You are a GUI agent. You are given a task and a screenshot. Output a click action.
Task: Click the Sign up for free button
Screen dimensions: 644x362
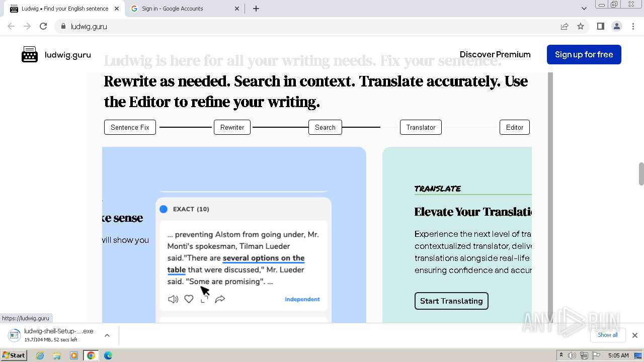pyautogui.click(x=584, y=54)
